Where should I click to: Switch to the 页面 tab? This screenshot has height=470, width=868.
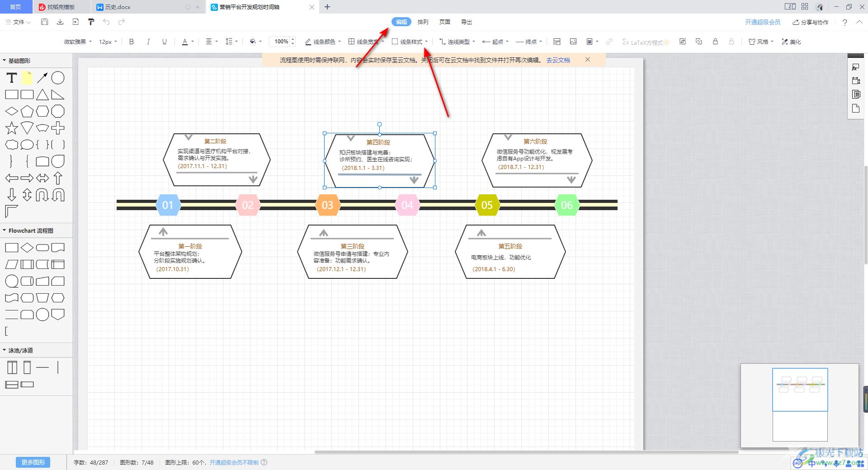(x=445, y=22)
